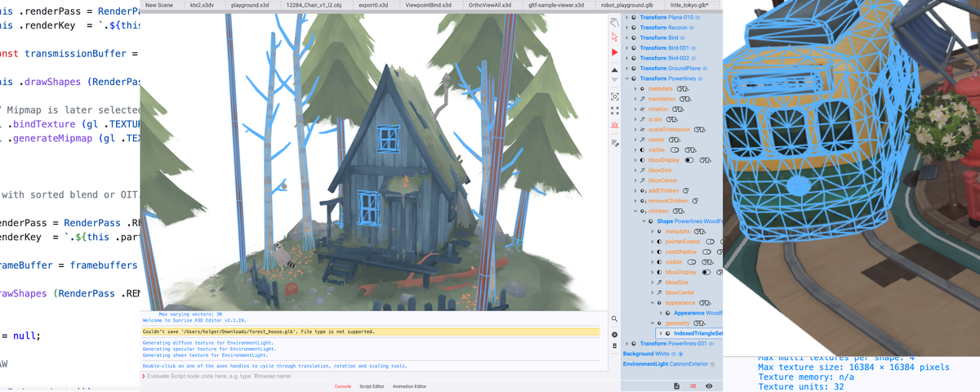Screen dimensions: 980x392
Task: Click the Evaluate Script-node code input
Action: click(376, 376)
